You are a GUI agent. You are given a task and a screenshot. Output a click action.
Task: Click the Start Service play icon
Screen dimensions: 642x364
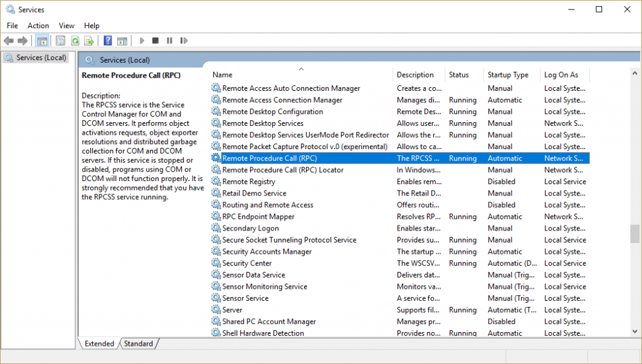pos(142,41)
